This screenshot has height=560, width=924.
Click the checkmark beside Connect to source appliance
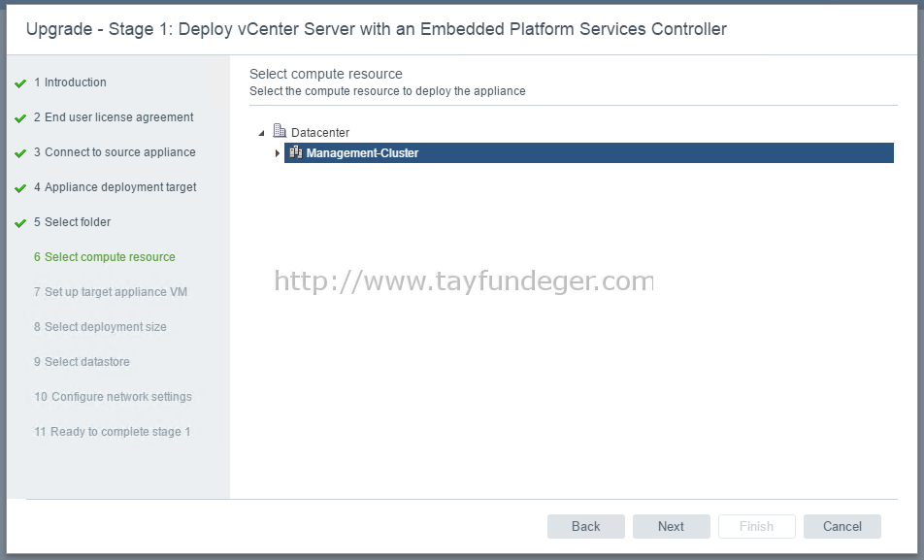click(20, 152)
